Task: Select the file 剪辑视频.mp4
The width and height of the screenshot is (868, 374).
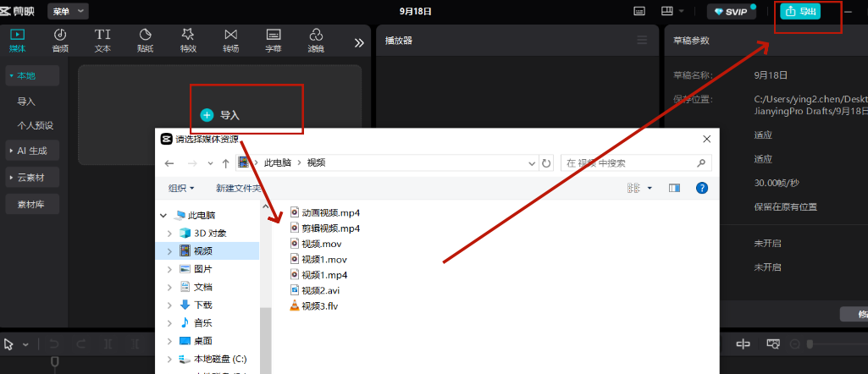Action: pos(331,228)
